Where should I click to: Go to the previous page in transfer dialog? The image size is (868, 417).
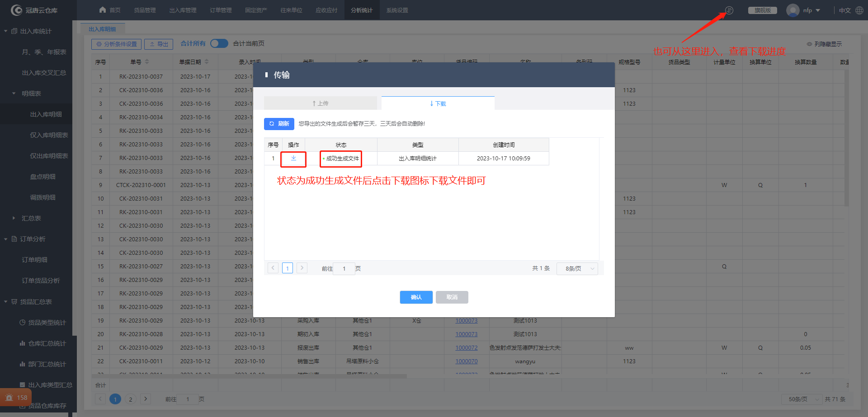pyautogui.click(x=273, y=268)
